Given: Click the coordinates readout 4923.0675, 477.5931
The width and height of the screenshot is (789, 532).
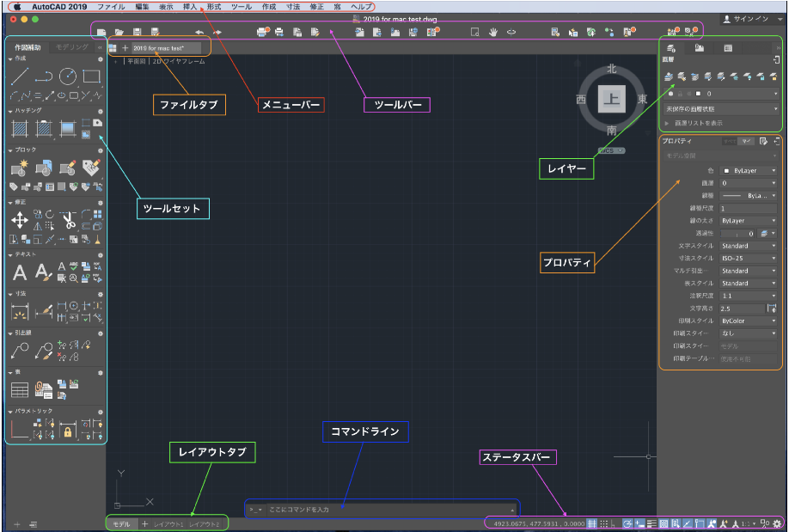Looking at the screenshot, I should tap(539, 524).
